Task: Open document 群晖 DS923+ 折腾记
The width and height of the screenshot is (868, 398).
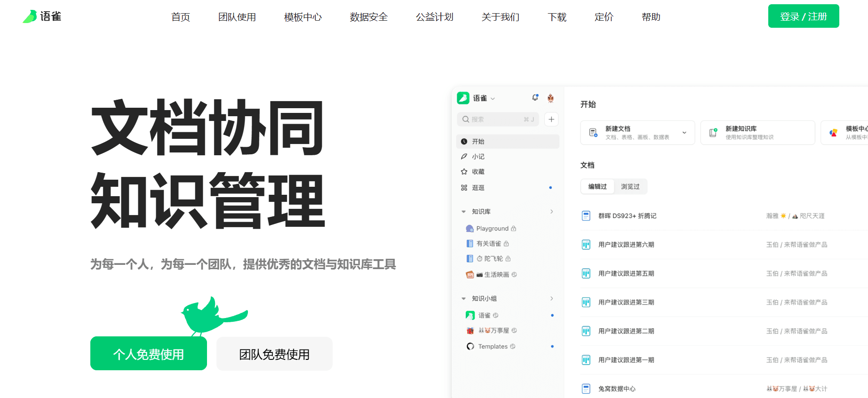Action: tap(628, 216)
